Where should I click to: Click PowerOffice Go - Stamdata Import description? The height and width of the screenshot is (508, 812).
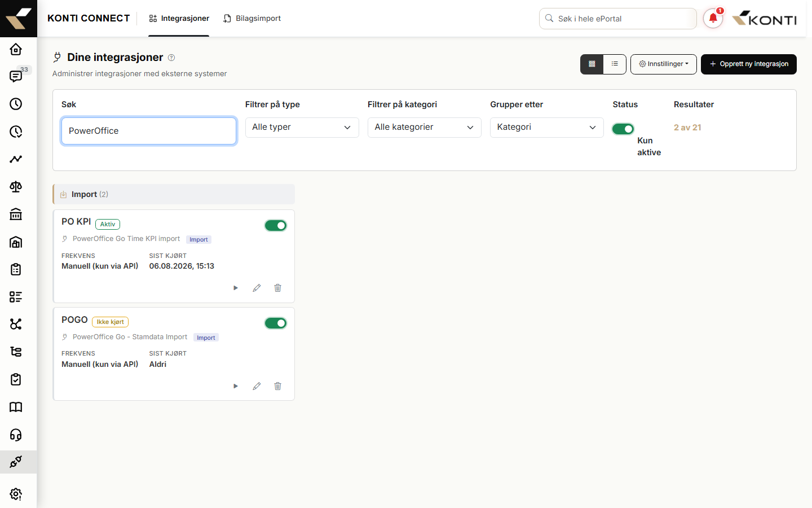click(x=130, y=337)
